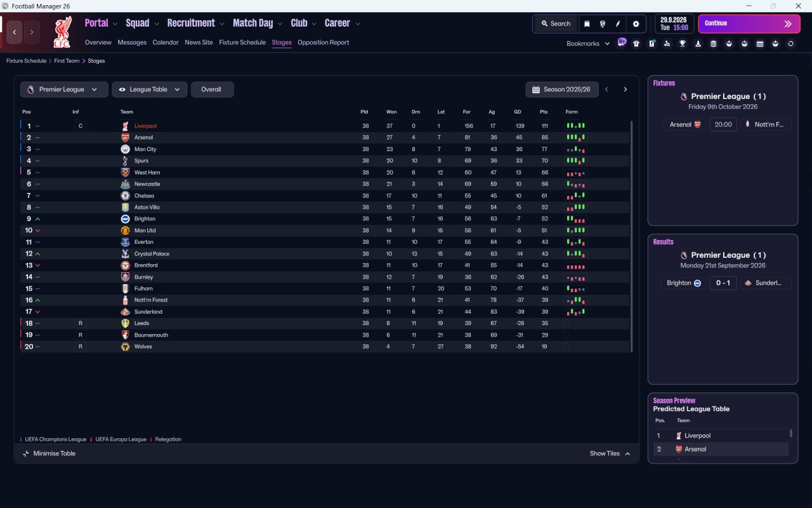Click the Man Utd badge in the table
812x508 pixels.
coord(125,231)
